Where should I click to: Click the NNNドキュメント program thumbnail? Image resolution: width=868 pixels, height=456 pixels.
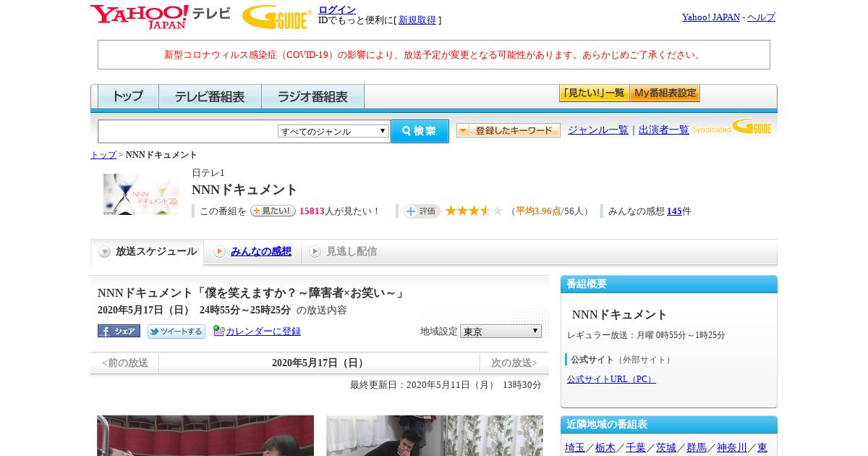point(141,194)
